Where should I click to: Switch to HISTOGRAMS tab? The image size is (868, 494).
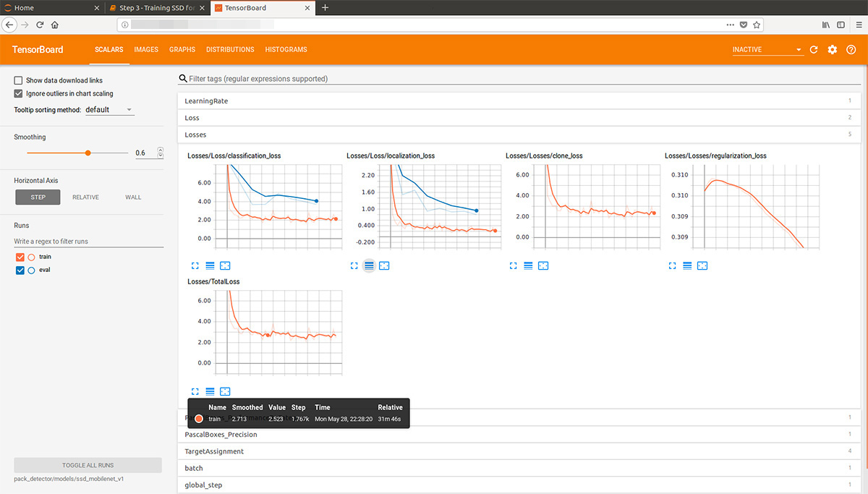pyautogui.click(x=286, y=50)
